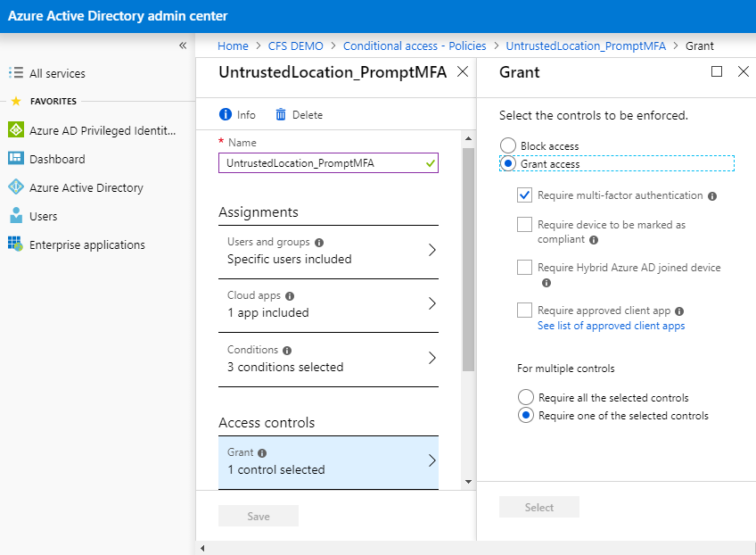This screenshot has height=555, width=756.
Task: Open See list of approved client apps
Action: (611, 326)
